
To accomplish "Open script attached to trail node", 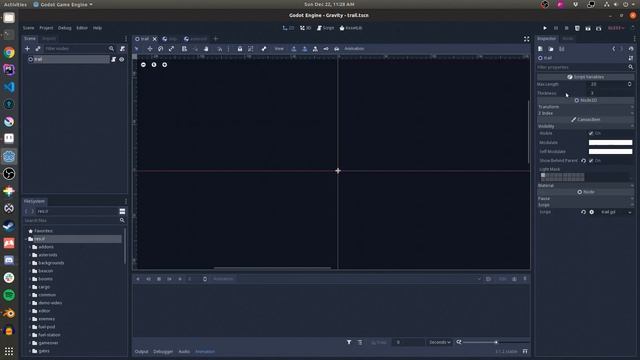I will click(113, 59).
